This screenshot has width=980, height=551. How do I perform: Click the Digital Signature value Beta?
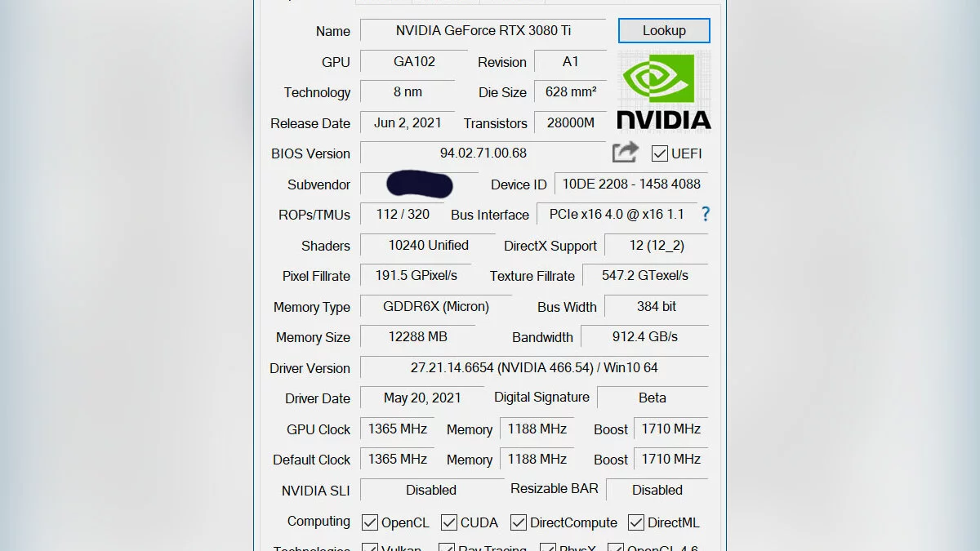pyautogui.click(x=653, y=398)
